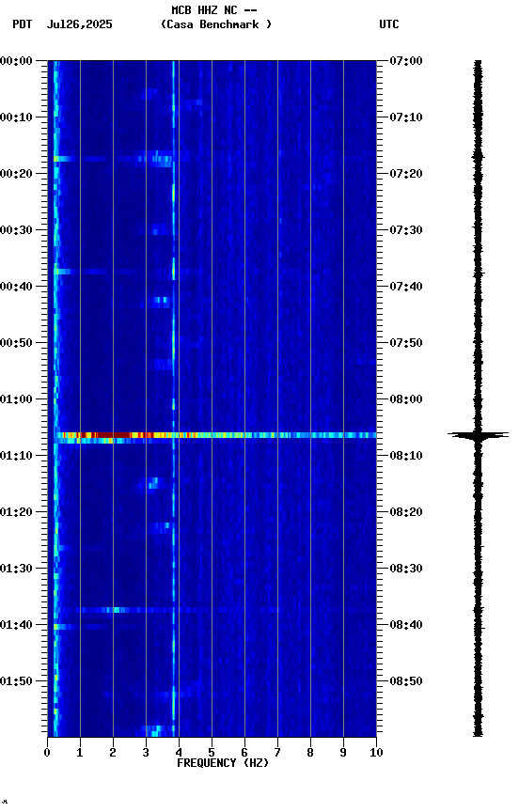The image size is (519, 812).
Task: Click the PDT time label '01:40'
Action: coord(16,625)
